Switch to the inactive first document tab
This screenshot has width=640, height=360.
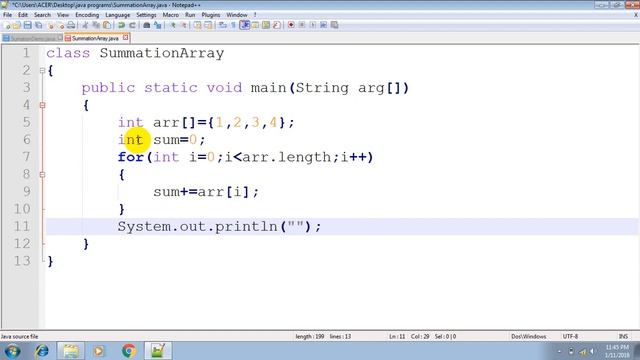click(33, 38)
